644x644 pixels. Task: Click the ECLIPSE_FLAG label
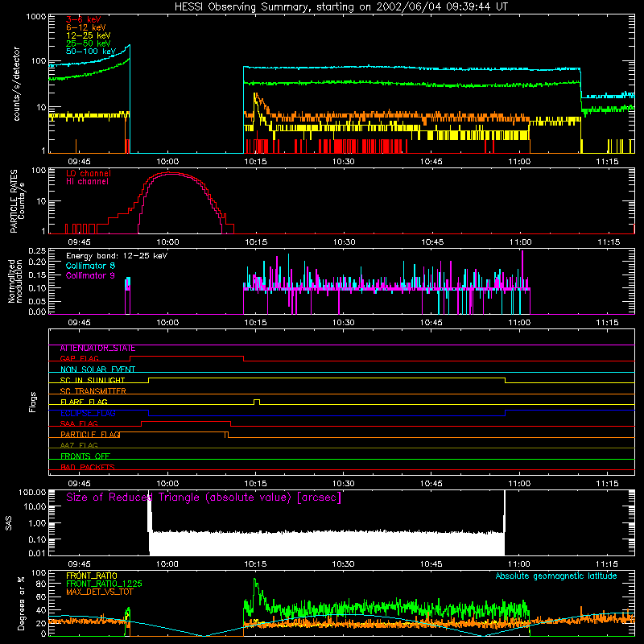(88, 413)
